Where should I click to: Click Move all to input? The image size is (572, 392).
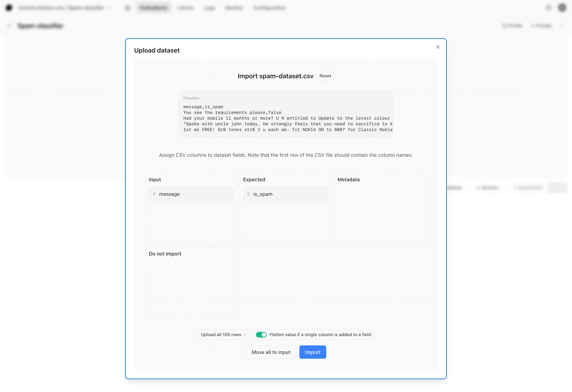(271, 352)
